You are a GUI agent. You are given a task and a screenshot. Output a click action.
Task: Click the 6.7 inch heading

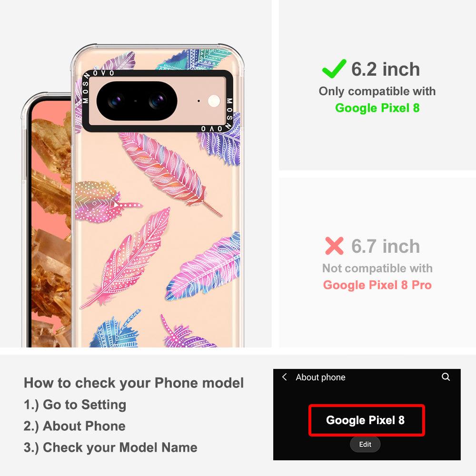pyautogui.click(x=386, y=246)
